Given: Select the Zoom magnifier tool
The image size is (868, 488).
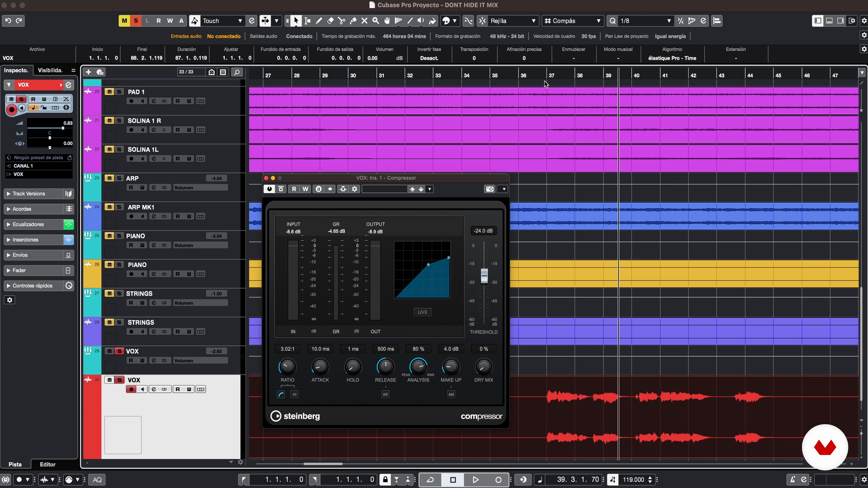Looking at the screenshot, I should (376, 21).
